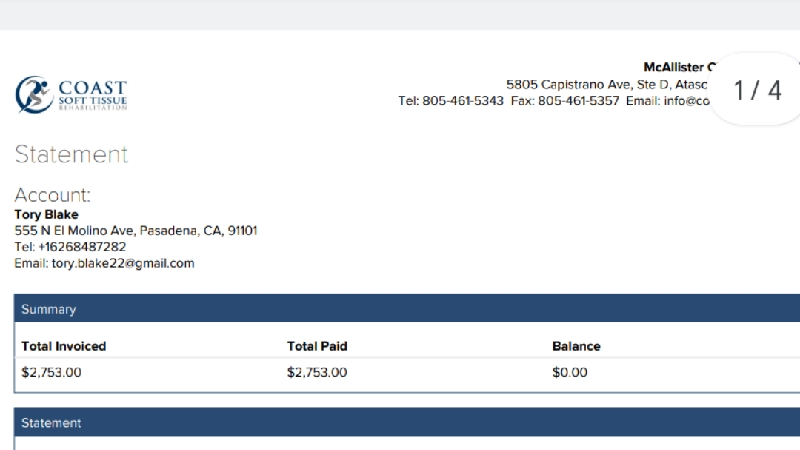Click the Total Invoiced column heading

(x=64, y=346)
